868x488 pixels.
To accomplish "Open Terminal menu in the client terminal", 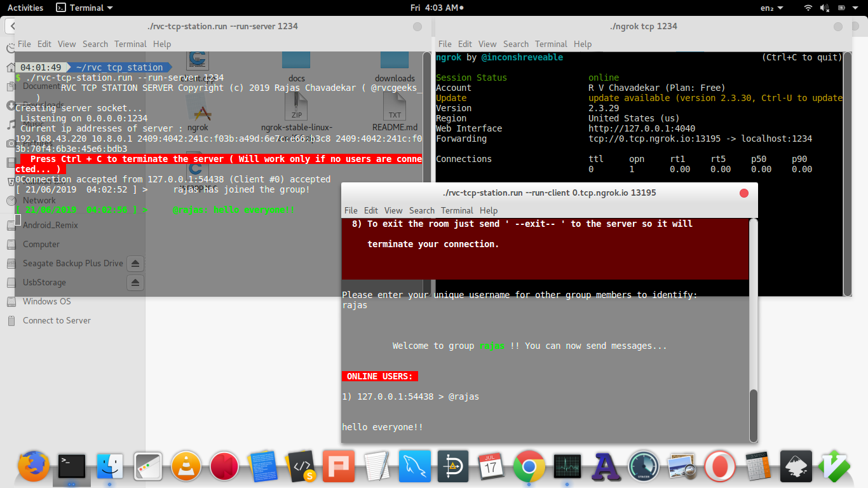I will tap(457, 210).
